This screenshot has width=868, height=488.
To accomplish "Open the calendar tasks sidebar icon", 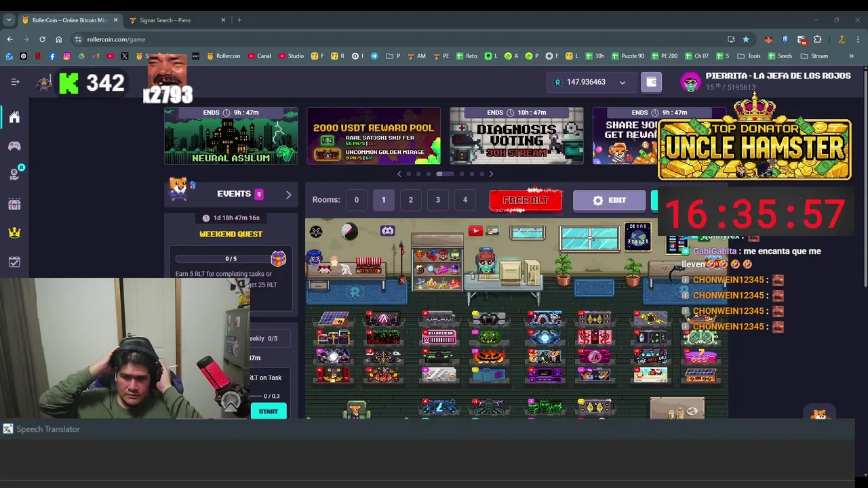I will (x=14, y=262).
